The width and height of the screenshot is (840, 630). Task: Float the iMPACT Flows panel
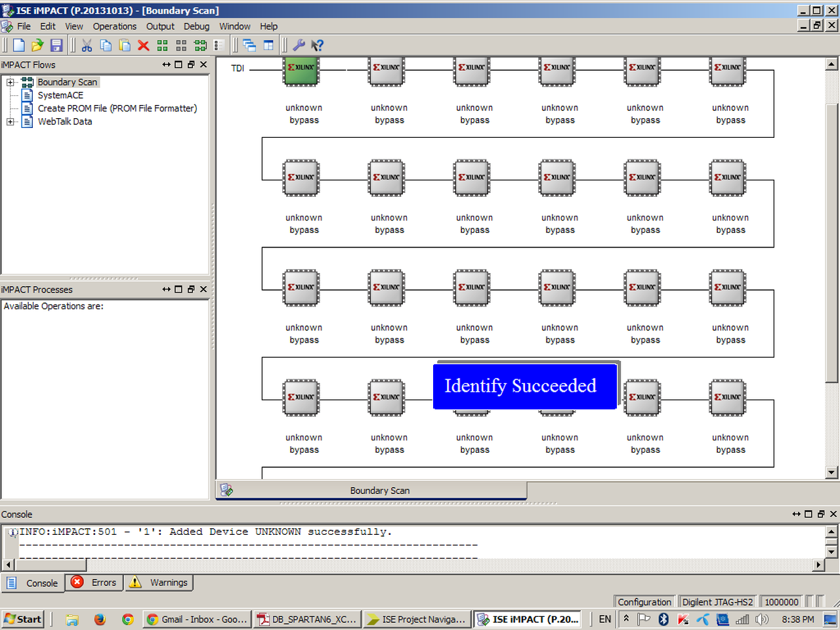point(191,64)
